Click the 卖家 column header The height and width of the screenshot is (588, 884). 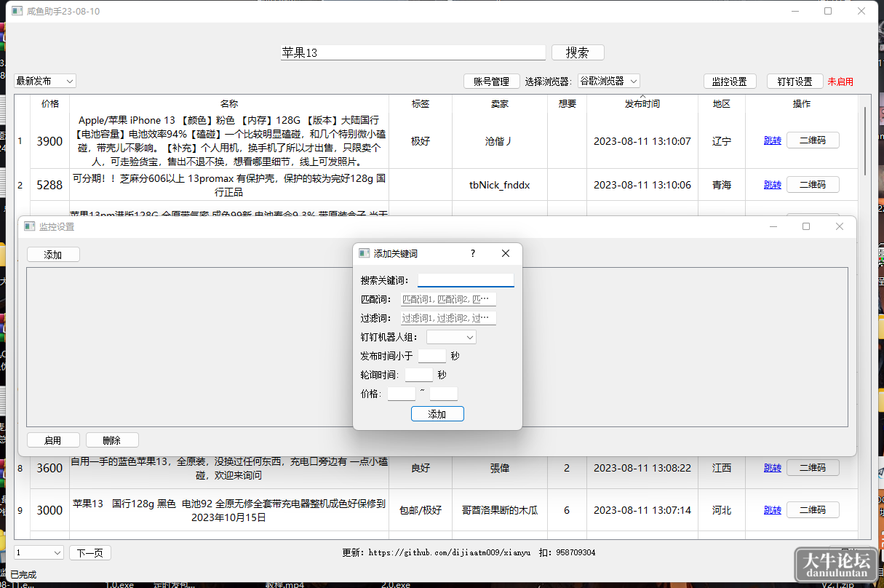pyautogui.click(x=499, y=104)
